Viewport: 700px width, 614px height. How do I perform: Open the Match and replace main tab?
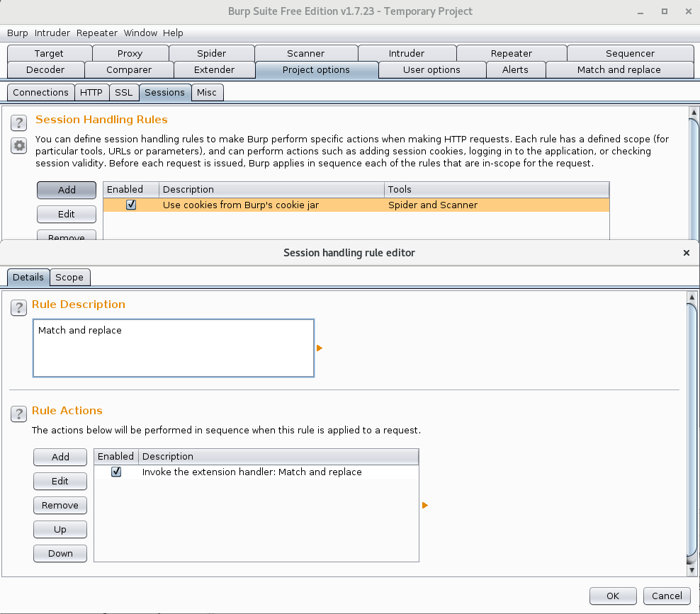[x=619, y=70]
